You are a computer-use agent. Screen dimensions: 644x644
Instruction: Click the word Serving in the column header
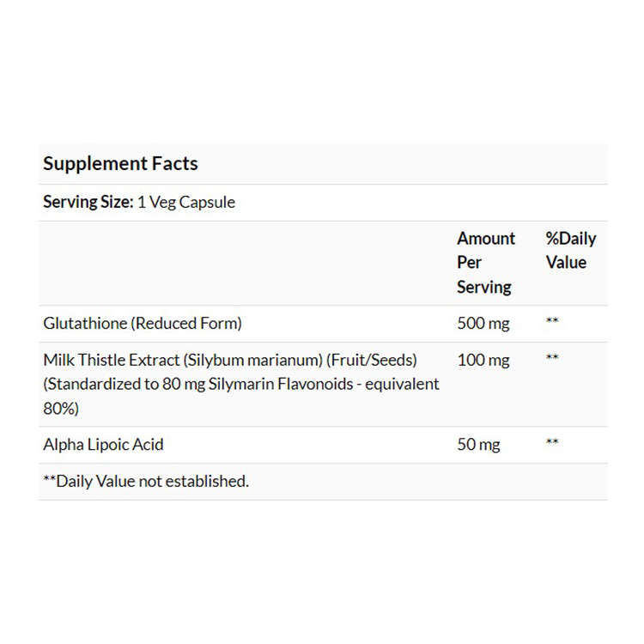coord(483,286)
